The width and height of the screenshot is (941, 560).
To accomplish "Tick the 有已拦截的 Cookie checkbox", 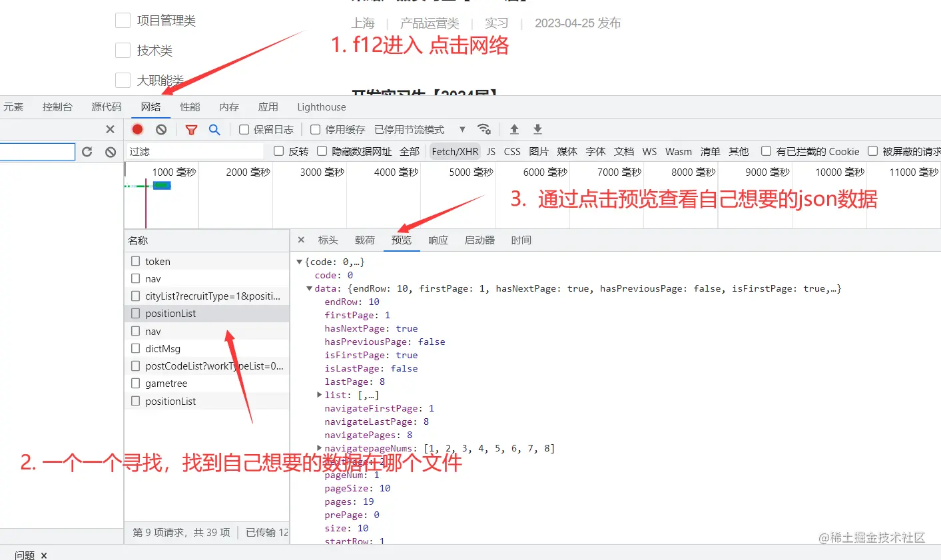I will coord(767,151).
